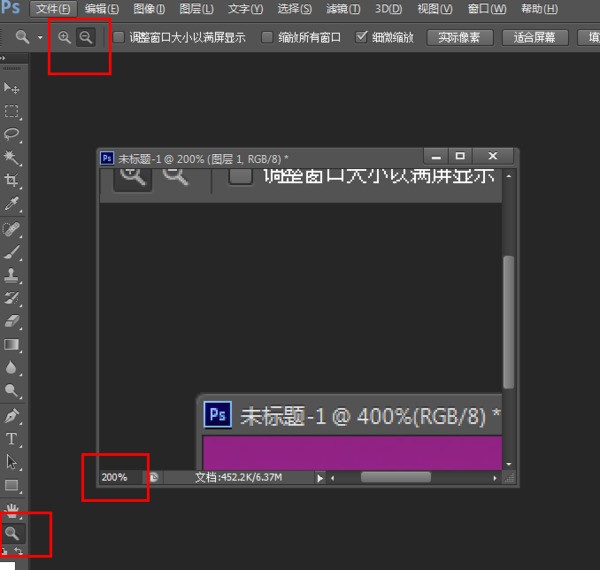
Task: Select the Crop tool
Action: 11,180
